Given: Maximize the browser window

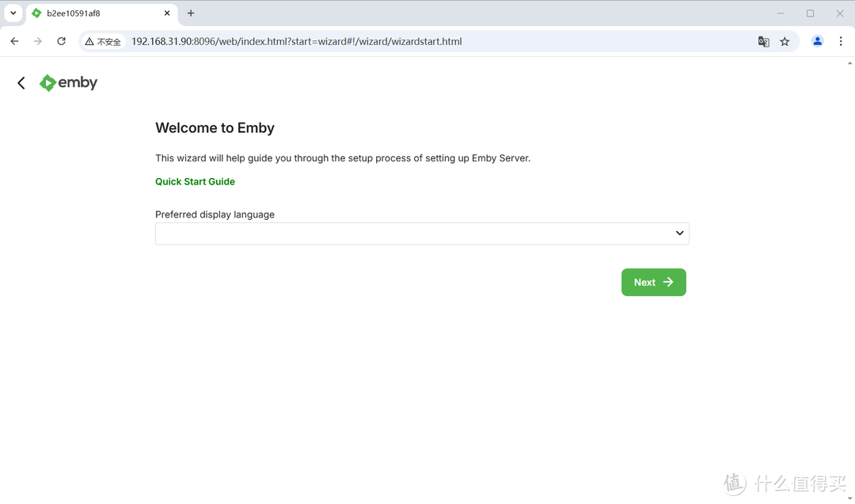Looking at the screenshot, I should click(x=811, y=13).
